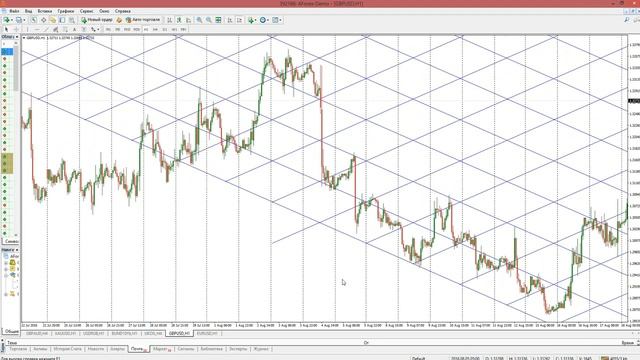The image size is (640, 360).
Task: Toggle the chart auto scroll icon
Action: coord(230,20)
